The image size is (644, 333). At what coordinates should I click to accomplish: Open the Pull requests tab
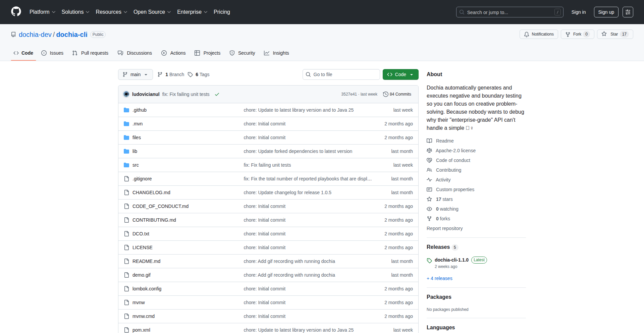click(x=91, y=53)
